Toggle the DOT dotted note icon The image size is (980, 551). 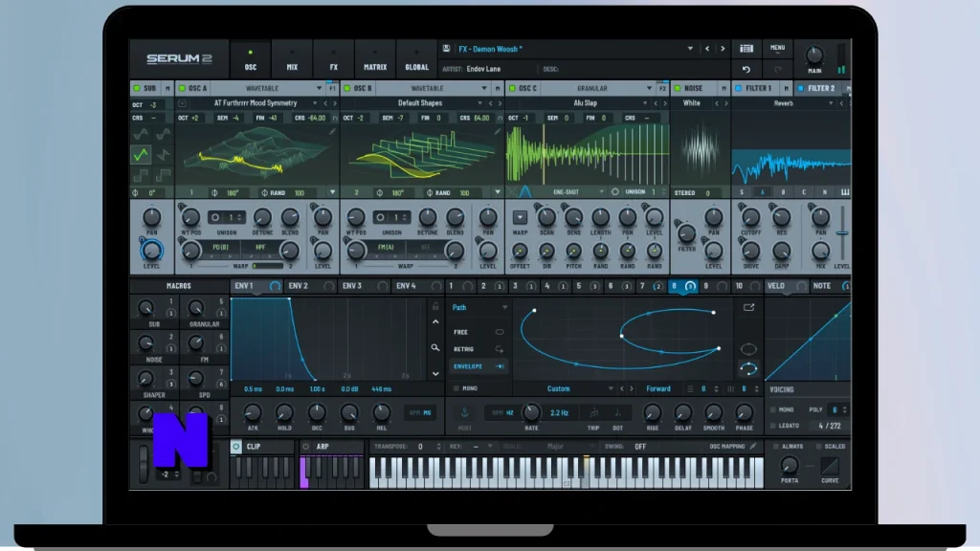[617, 413]
